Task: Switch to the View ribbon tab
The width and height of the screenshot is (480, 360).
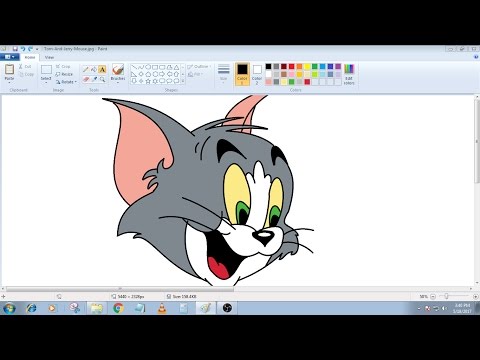Action: tap(49, 57)
